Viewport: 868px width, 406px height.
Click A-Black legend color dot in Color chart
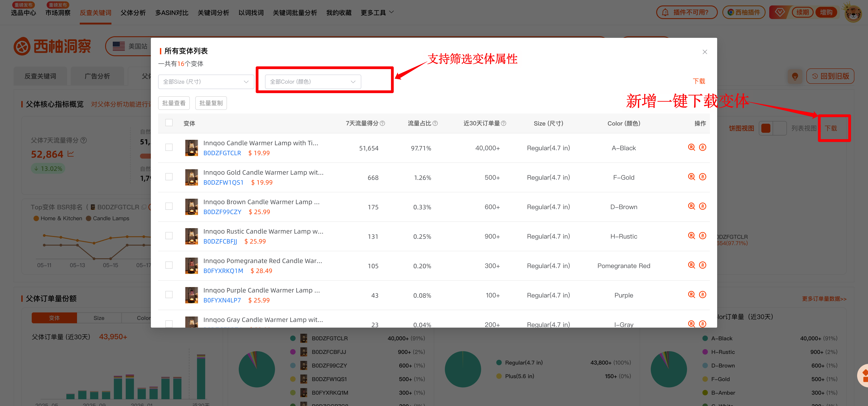coord(705,338)
